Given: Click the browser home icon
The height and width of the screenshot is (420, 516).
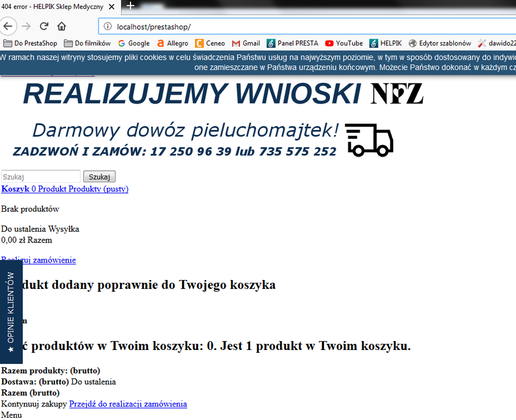Looking at the screenshot, I should [x=62, y=26].
